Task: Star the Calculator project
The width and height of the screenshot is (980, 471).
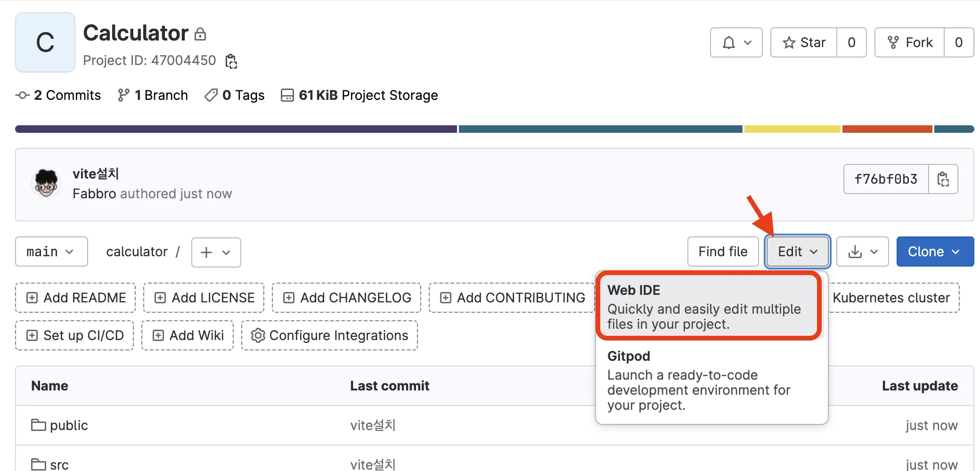Action: [x=804, y=42]
